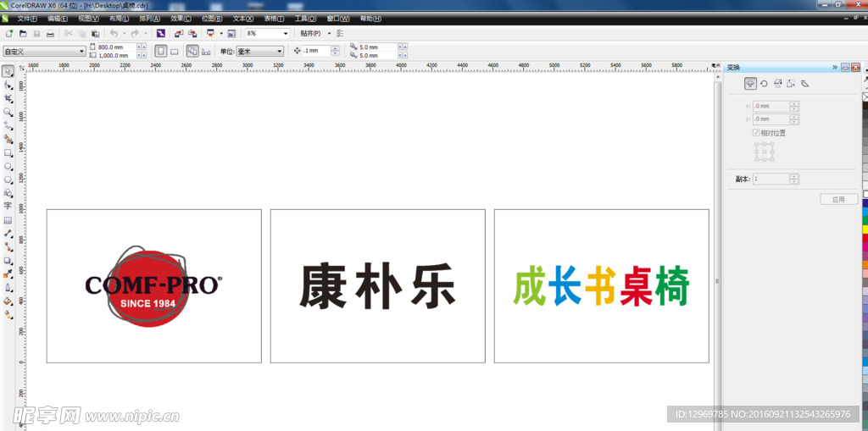Open the 文本(X) menu
The image size is (868, 431).
click(242, 18)
